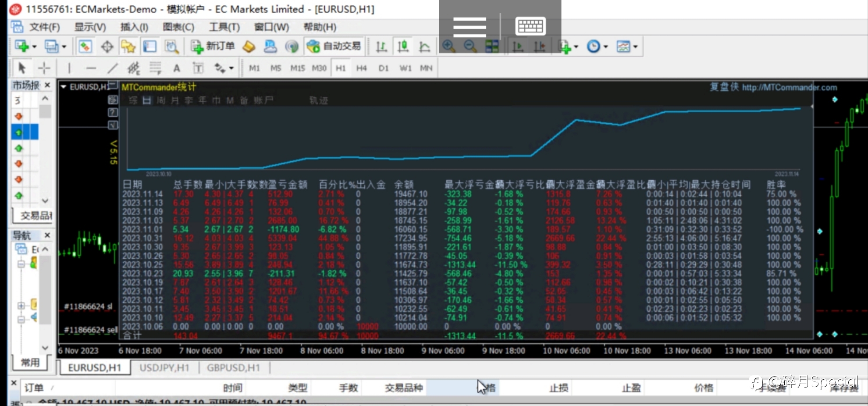
Task: Switch timeframe to W1
Action: (406, 68)
